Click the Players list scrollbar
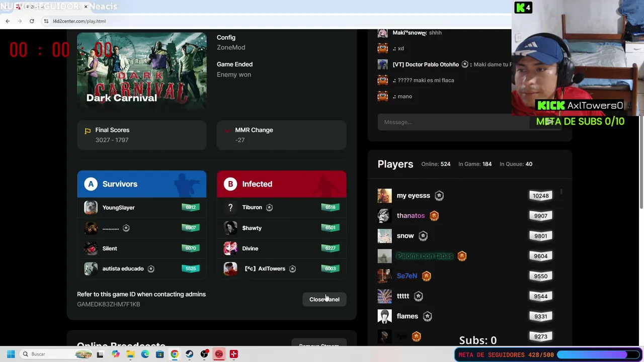The height and width of the screenshot is (362, 644). click(x=561, y=193)
